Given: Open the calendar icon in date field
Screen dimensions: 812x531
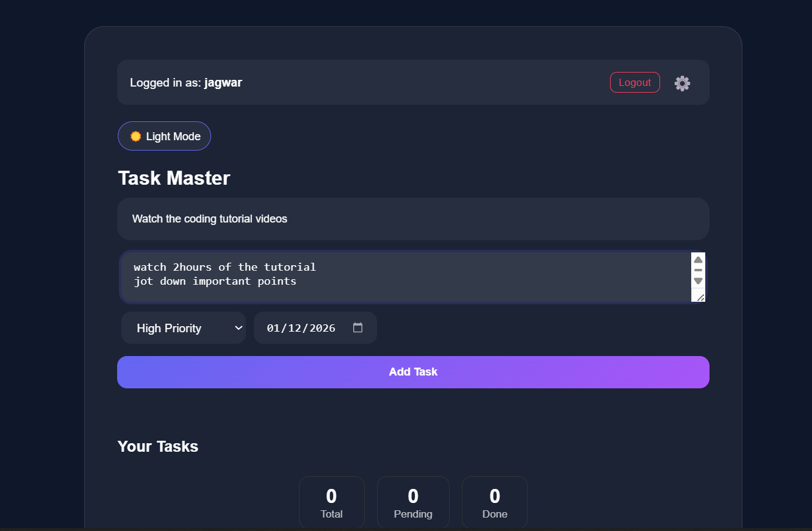Looking at the screenshot, I should pyautogui.click(x=357, y=327).
